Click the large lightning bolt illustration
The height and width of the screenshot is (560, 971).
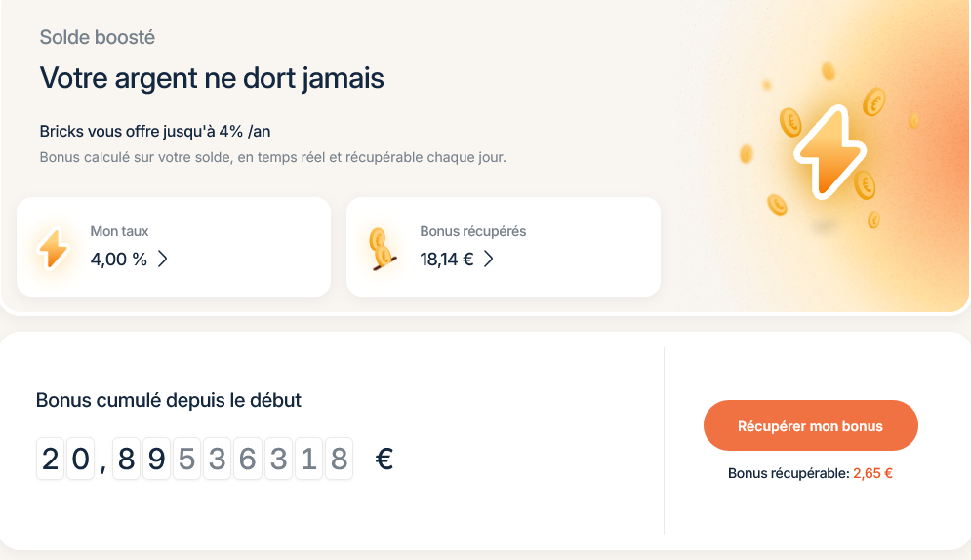pos(829,152)
